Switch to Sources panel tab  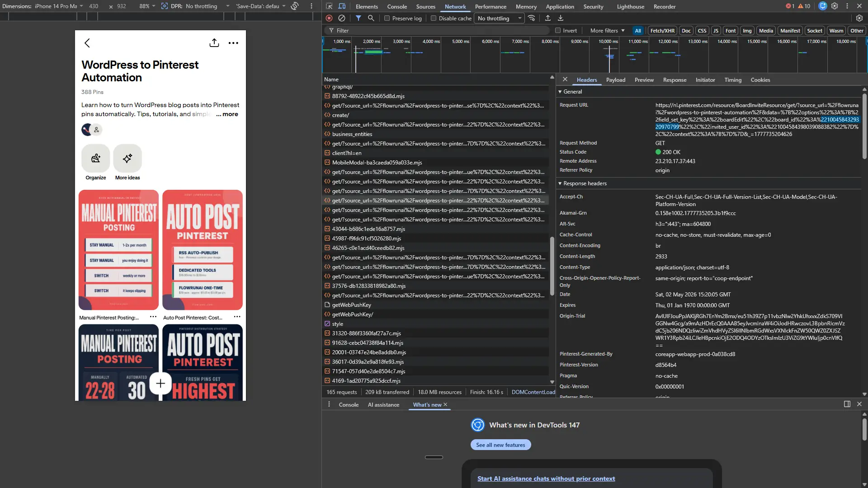[425, 6]
